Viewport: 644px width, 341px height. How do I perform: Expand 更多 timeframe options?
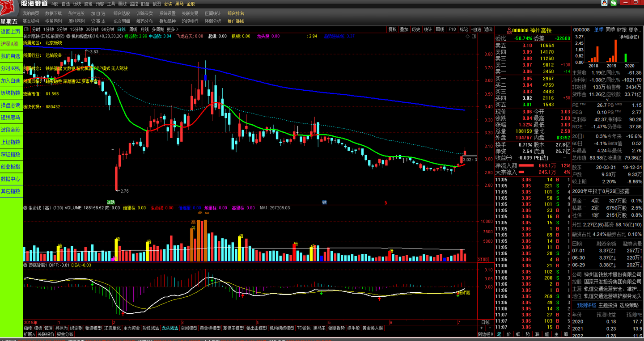[172, 29]
